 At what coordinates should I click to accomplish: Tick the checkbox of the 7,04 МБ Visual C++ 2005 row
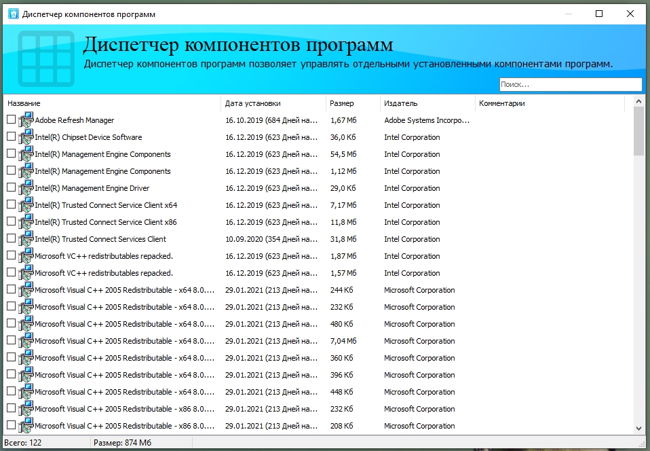point(11,341)
